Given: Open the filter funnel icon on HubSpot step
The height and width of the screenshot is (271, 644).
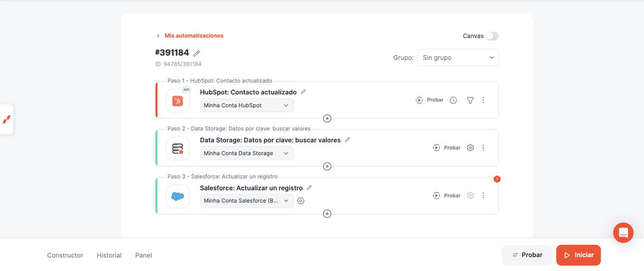Looking at the screenshot, I should click(470, 100).
